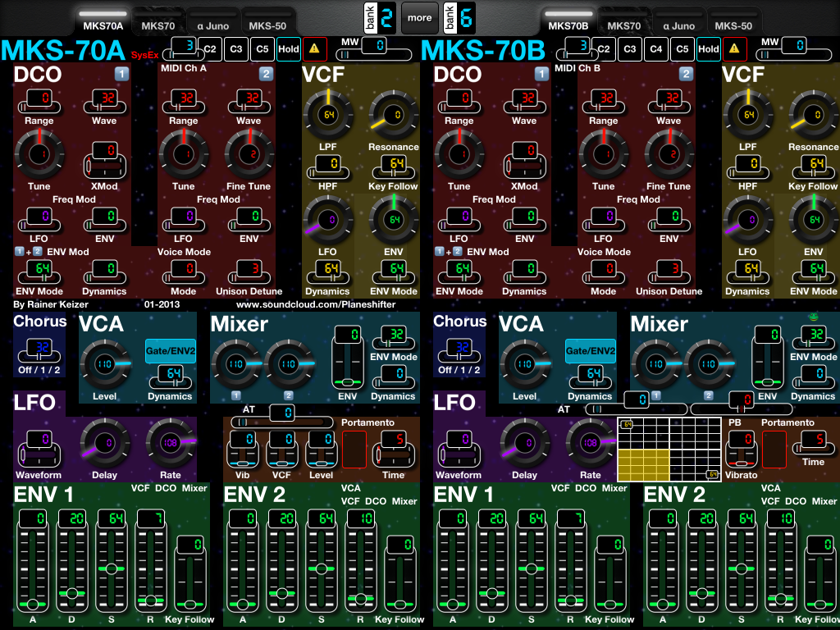
Task: Adjust the VCA Level knob in MKS-70A
Action: coord(105,364)
